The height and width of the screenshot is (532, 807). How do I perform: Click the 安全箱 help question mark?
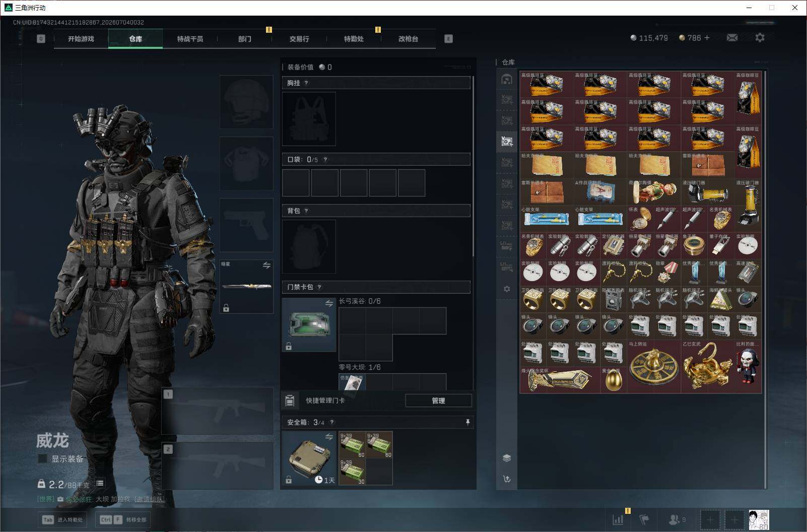[x=331, y=423]
